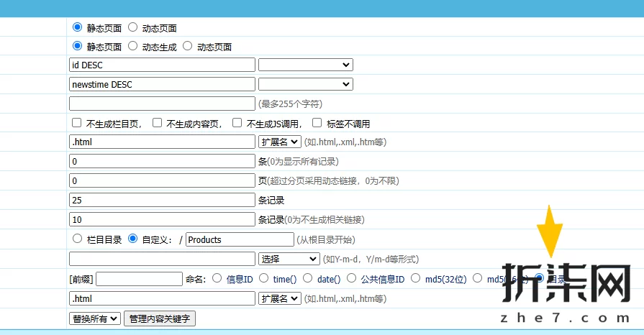Choose the 栏目目录 radio option

[77, 239]
